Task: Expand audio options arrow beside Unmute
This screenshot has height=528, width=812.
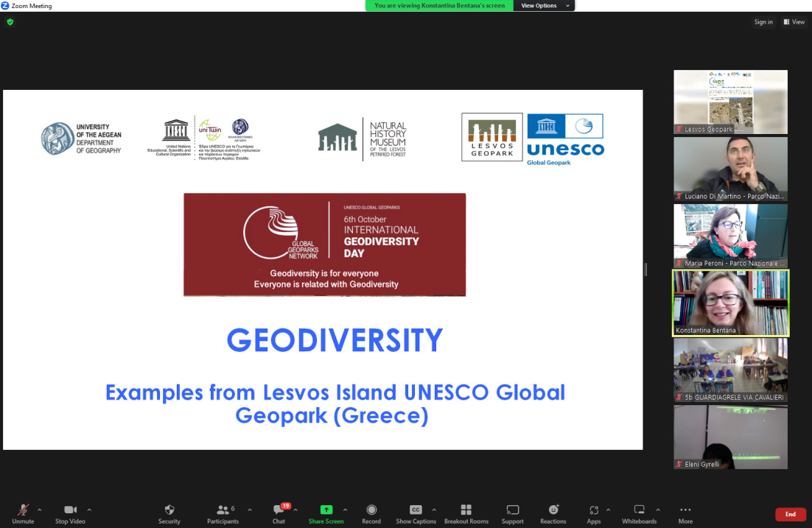Action: click(40, 510)
